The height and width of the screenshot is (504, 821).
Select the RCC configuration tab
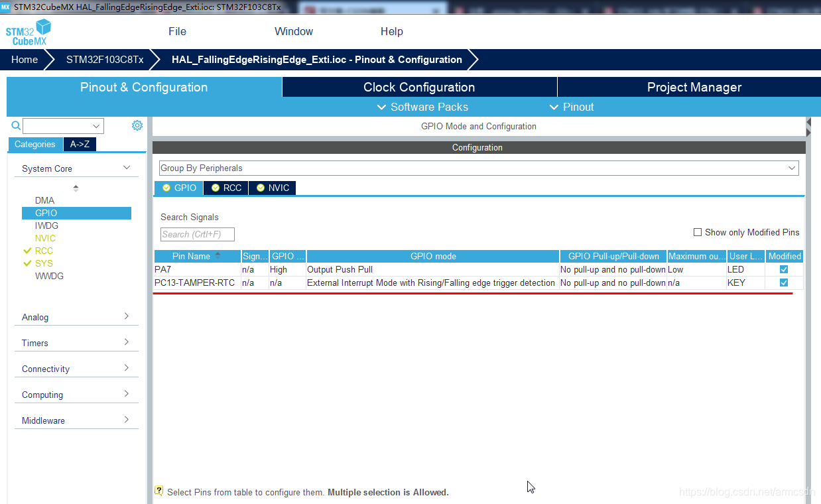click(x=226, y=188)
